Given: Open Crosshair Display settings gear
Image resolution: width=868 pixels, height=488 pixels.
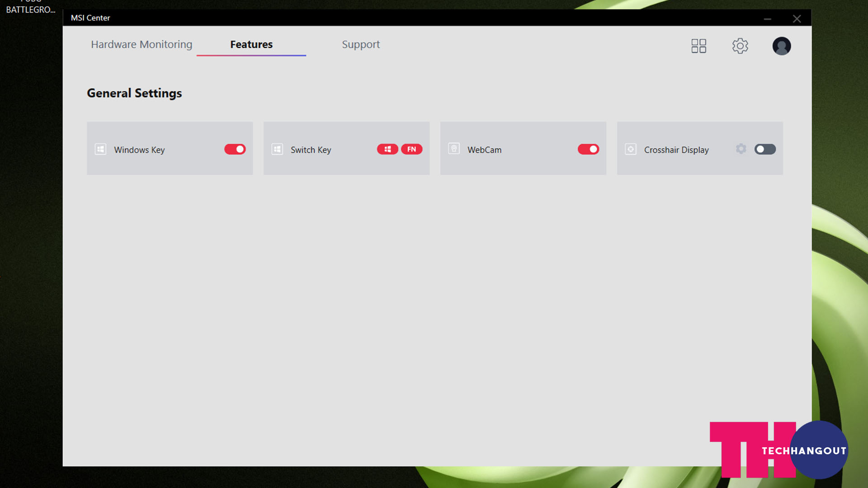Looking at the screenshot, I should pos(741,149).
